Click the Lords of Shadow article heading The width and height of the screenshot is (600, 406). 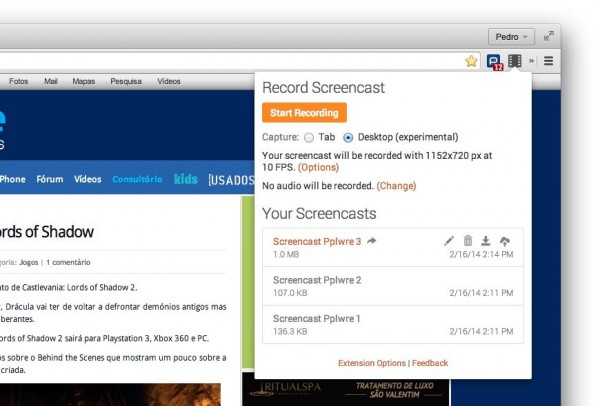(x=46, y=232)
